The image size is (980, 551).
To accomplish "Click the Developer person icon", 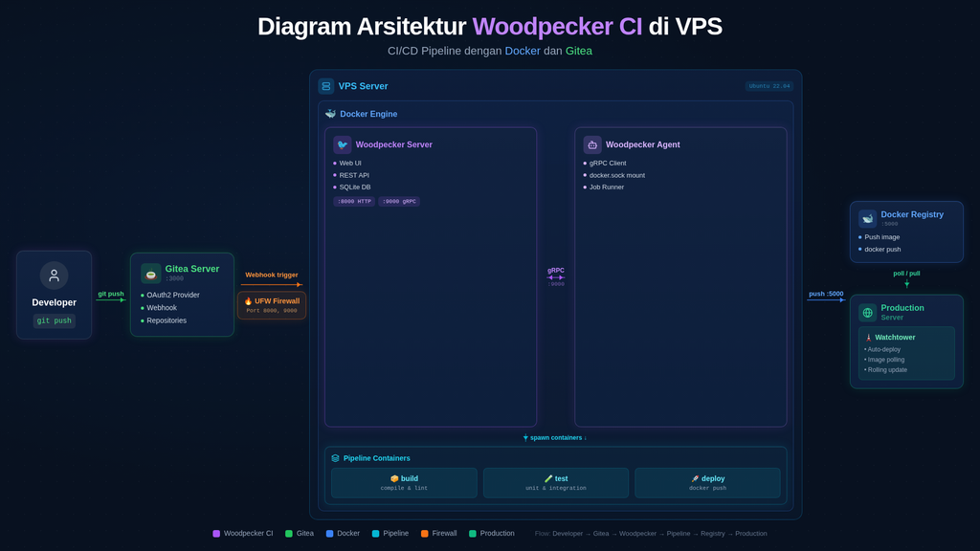I will (54, 275).
